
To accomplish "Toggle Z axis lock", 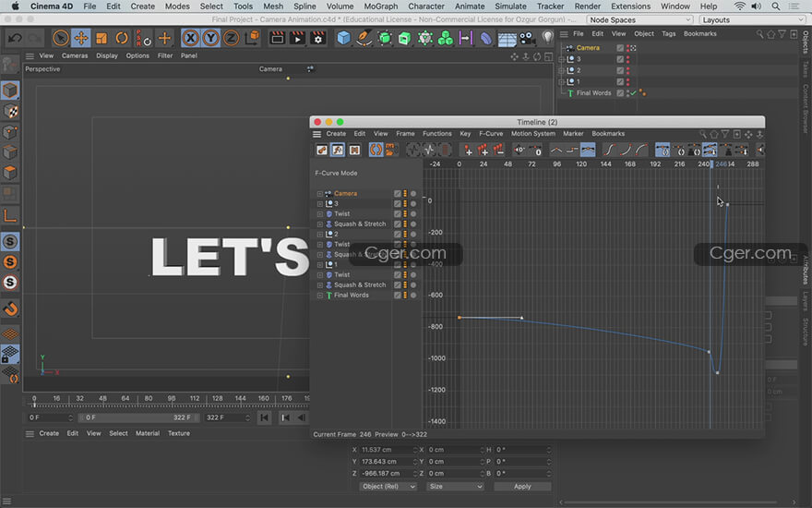I will point(231,39).
